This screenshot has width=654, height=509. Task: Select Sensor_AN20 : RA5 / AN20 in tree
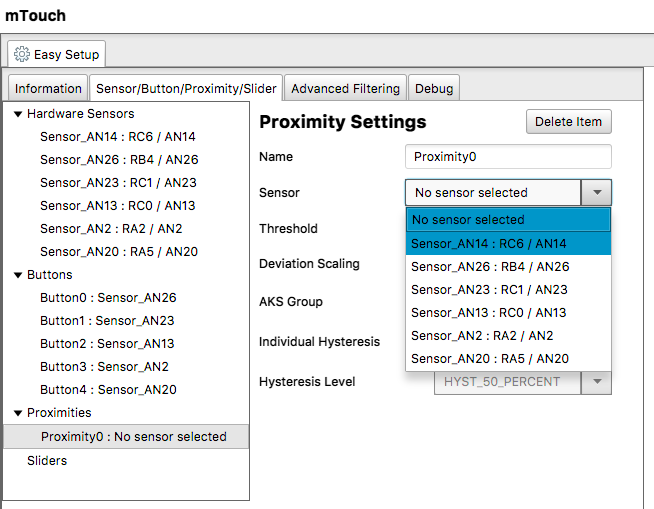point(119,252)
